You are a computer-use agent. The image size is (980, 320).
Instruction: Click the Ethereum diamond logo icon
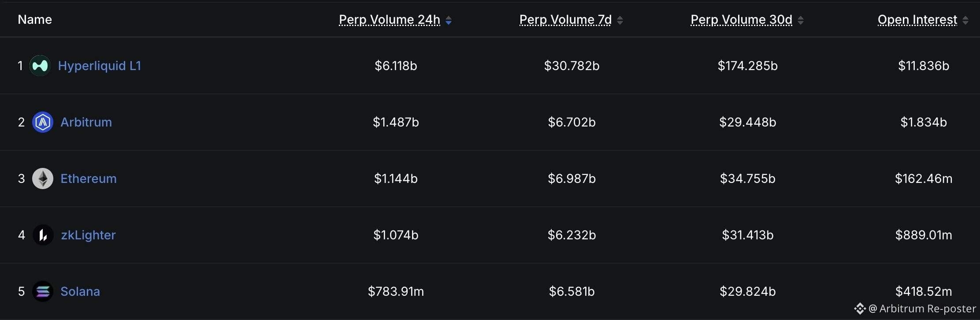click(43, 179)
